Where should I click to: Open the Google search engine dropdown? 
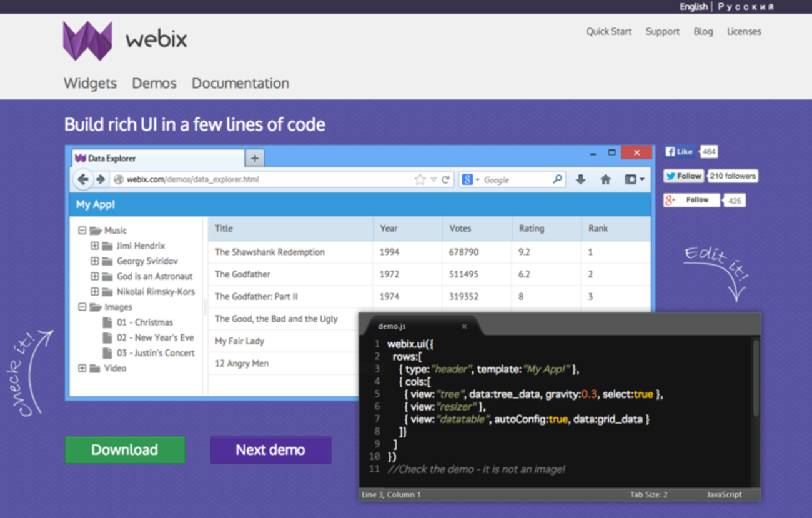(x=470, y=180)
